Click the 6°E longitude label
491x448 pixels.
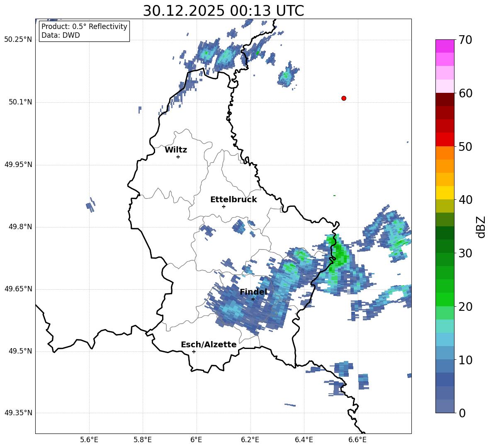click(196, 440)
